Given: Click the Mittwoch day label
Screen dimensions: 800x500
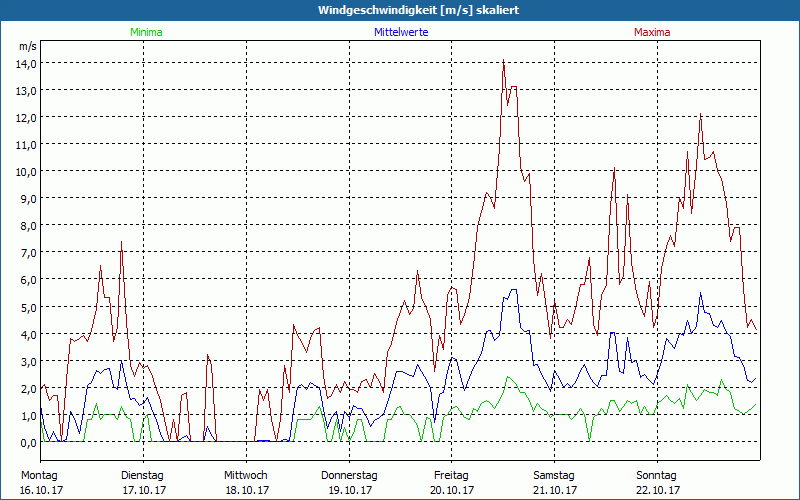Looking at the screenshot, I should pyautogui.click(x=246, y=475).
